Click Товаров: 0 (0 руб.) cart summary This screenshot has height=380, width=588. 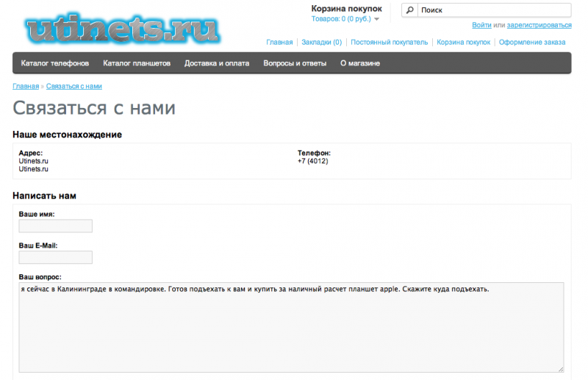point(341,19)
